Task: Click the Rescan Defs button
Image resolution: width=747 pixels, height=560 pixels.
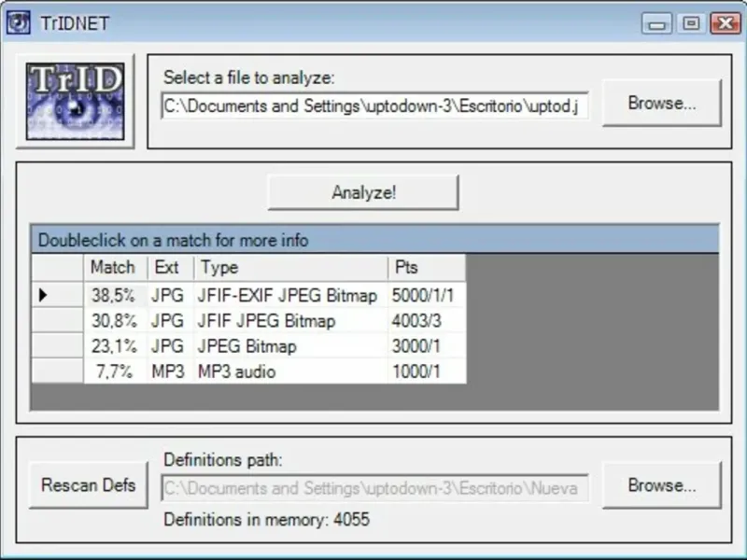Action: (x=89, y=485)
